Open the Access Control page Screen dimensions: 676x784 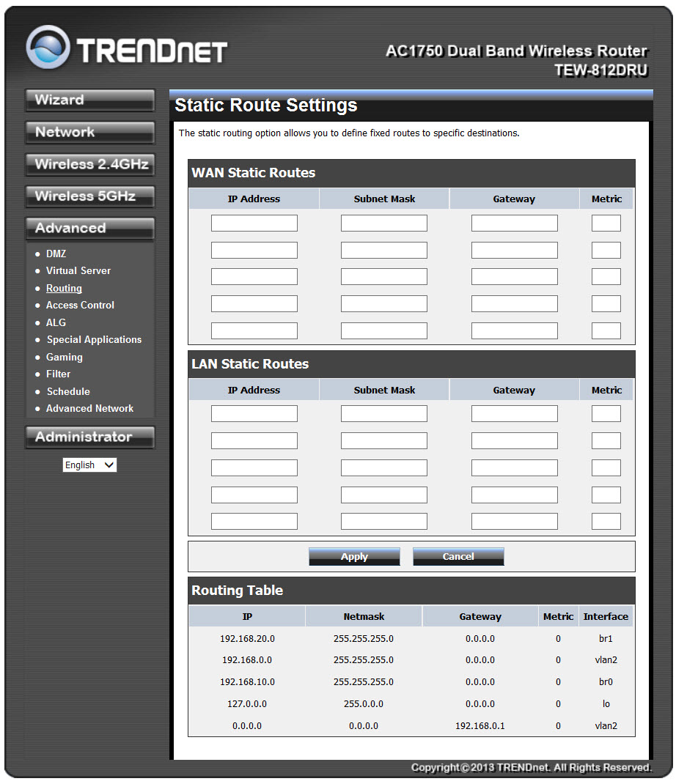click(80, 305)
